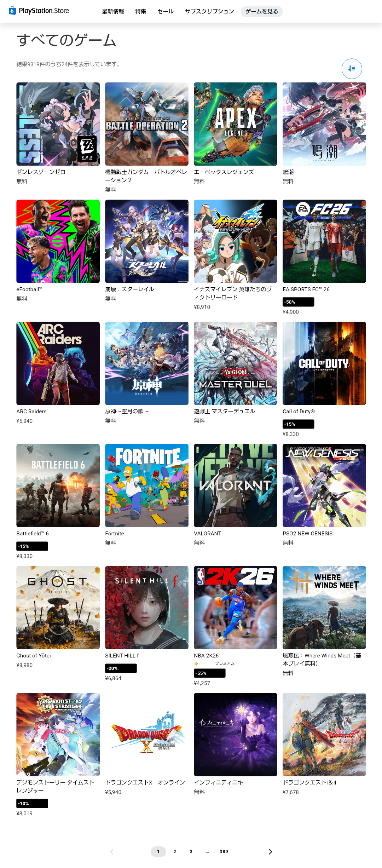382x868 pixels.
Task: Go to next page with right chevron
Action: [270, 852]
